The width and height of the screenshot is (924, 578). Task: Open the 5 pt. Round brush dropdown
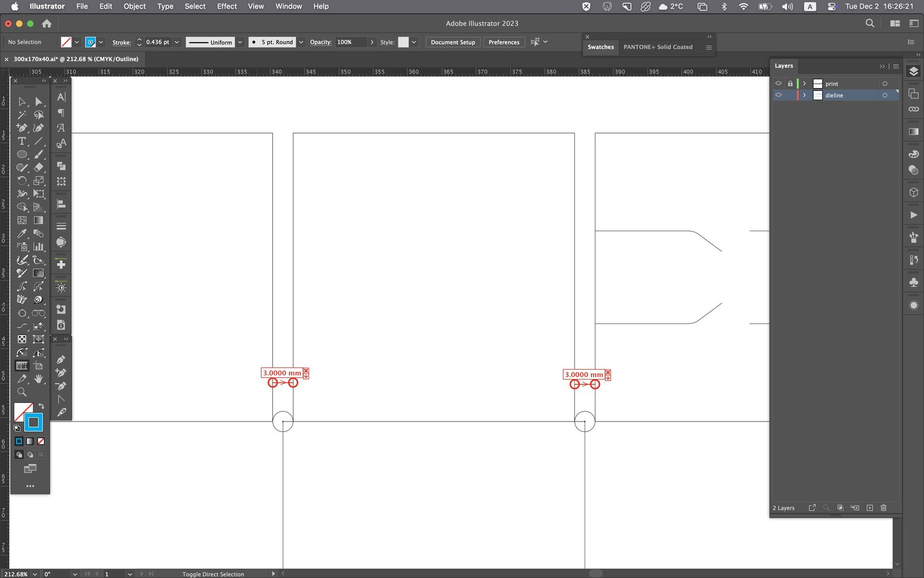[x=301, y=42]
